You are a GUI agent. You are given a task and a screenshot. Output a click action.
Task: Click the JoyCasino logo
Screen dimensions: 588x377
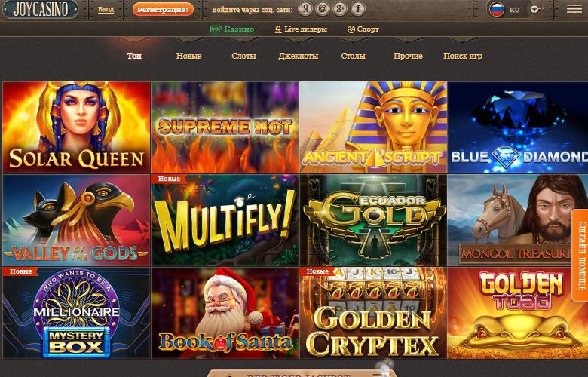click(x=41, y=9)
